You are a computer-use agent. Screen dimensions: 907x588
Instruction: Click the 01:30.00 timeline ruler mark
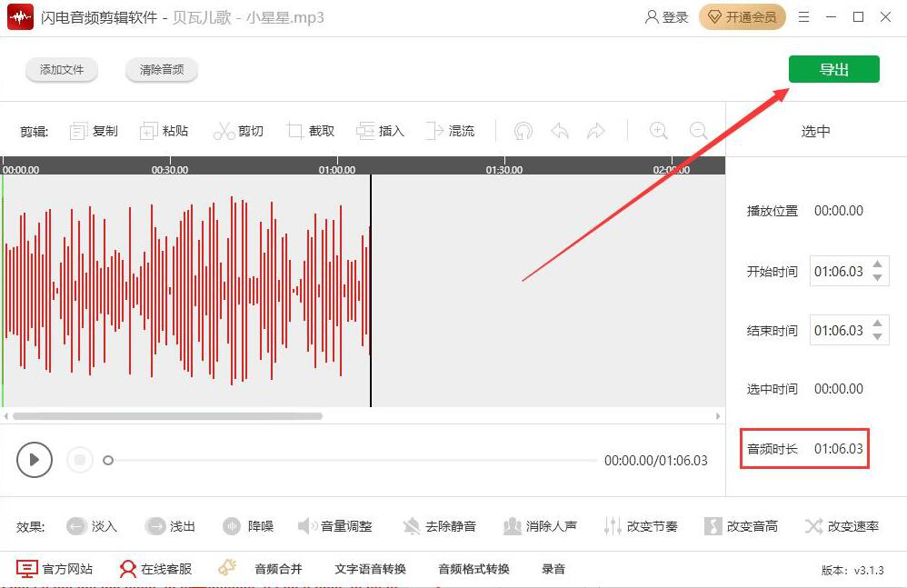pyautogui.click(x=504, y=169)
